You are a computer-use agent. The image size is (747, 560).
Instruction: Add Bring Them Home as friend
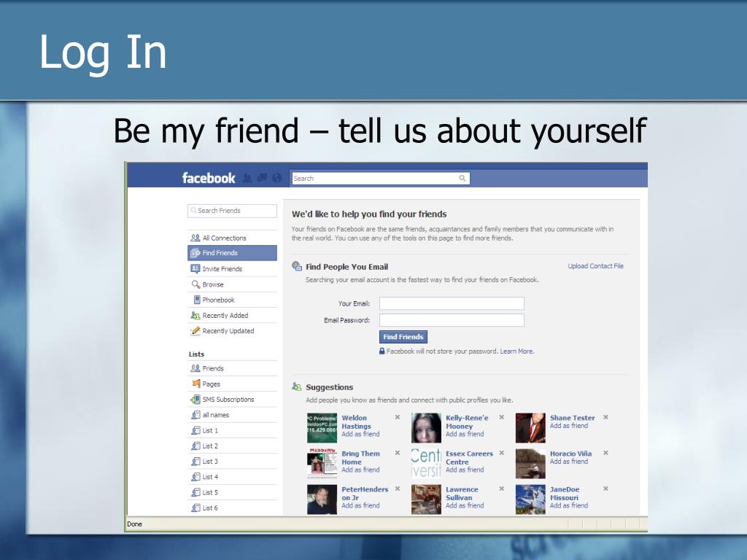point(360,470)
